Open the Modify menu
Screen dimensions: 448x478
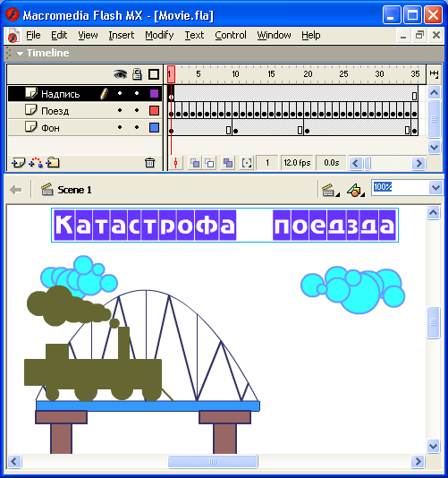coord(159,36)
